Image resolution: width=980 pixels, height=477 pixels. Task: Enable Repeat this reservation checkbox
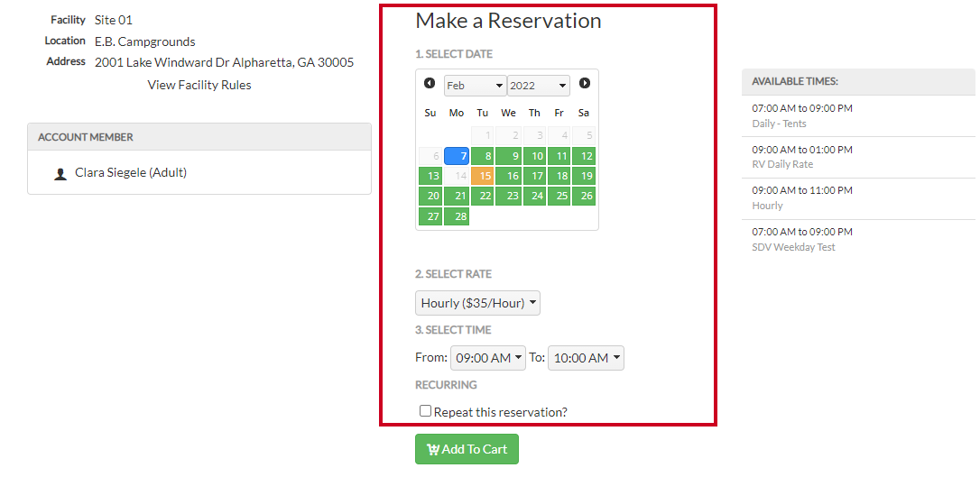(425, 411)
